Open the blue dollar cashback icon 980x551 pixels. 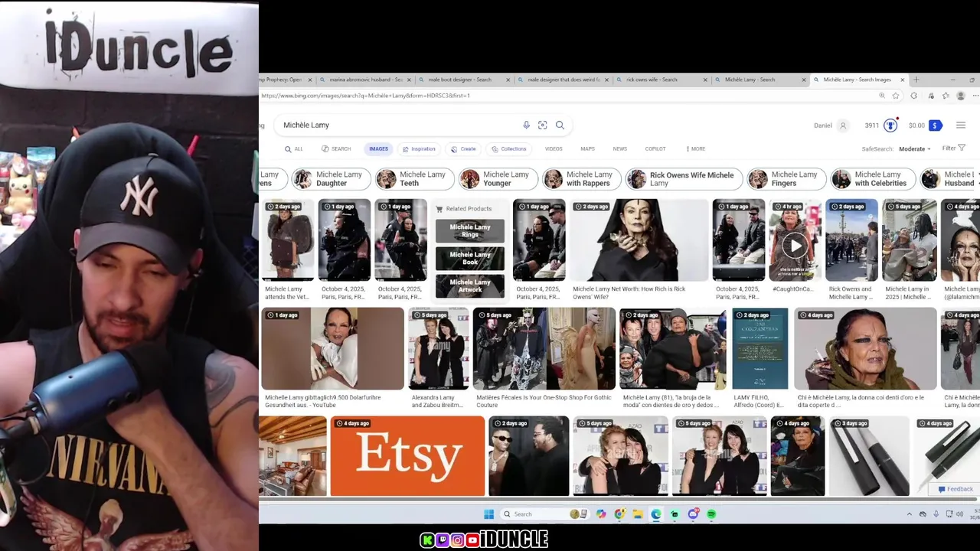(x=935, y=126)
